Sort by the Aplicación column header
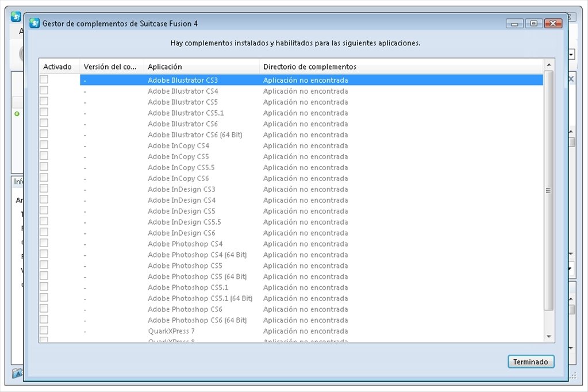Screen dimensions: 588x392 coord(201,67)
